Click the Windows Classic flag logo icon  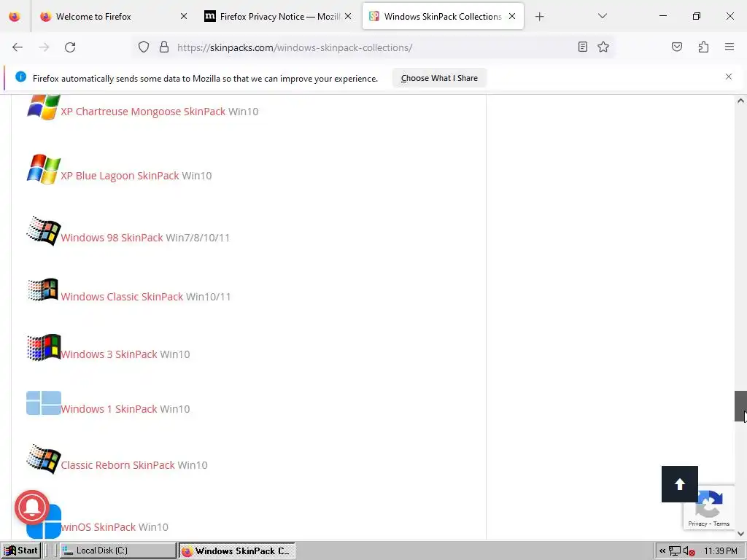[43, 289]
